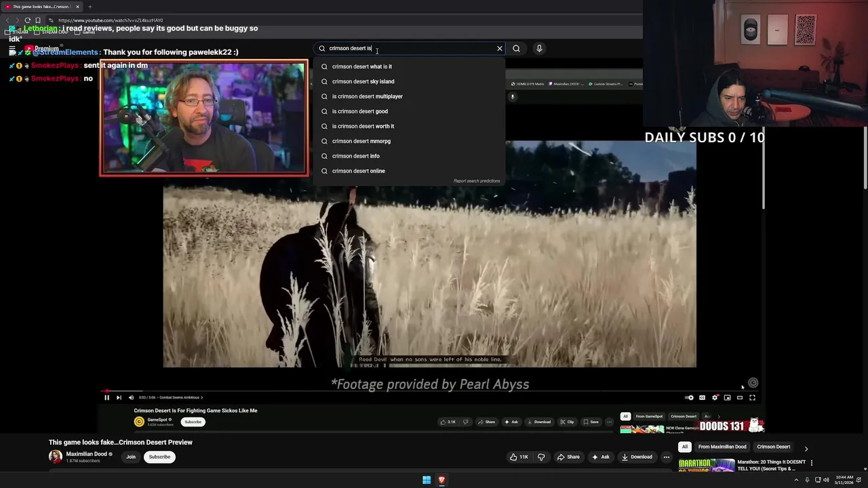Image resolution: width=868 pixels, height=488 pixels.
Task: Show hidden system tray icons
Action: tap(796, 480)
